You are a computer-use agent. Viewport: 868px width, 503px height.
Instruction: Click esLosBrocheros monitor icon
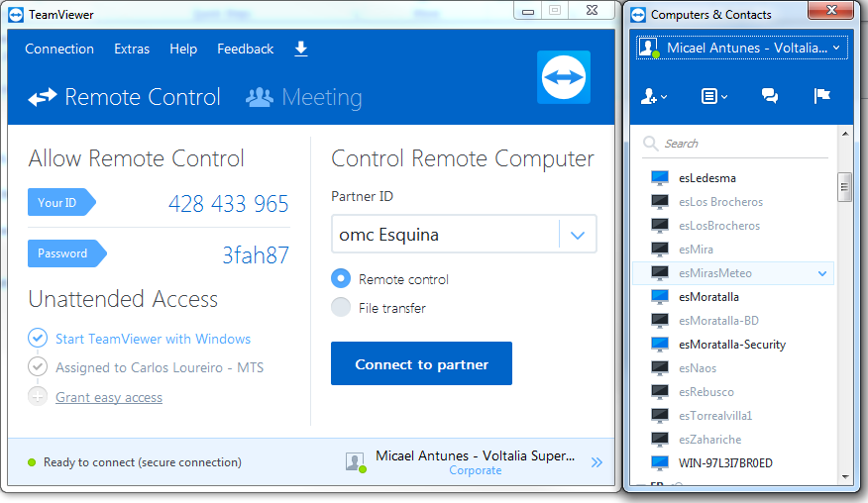click(660, 226)
